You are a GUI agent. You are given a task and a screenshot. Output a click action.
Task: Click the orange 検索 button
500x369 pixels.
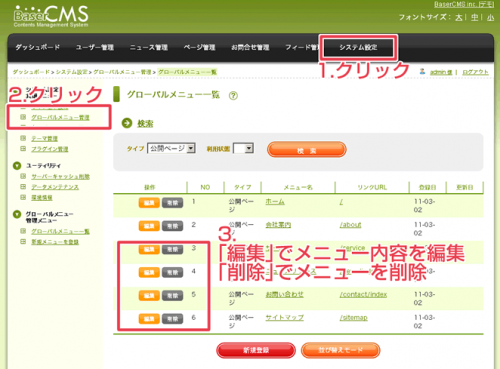coord(307,150)
